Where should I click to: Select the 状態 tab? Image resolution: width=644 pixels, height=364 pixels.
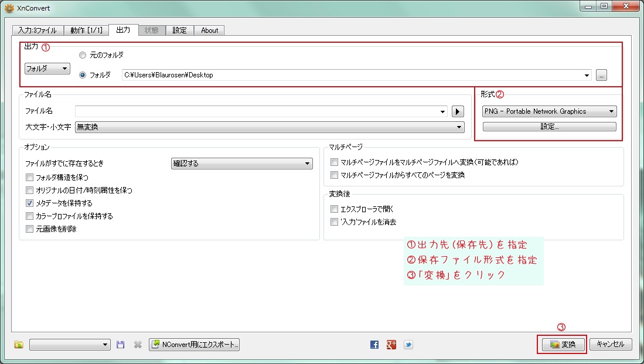[x=152, y=30]
